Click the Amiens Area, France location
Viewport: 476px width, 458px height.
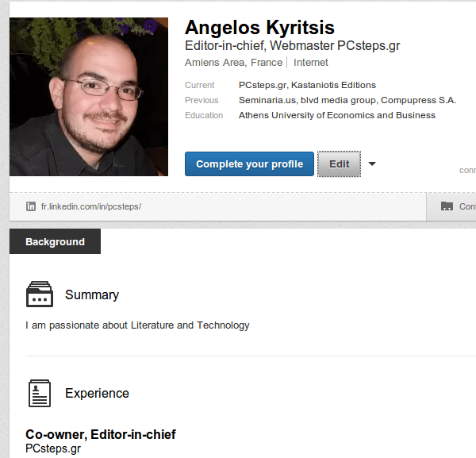(x=233, y=62)
